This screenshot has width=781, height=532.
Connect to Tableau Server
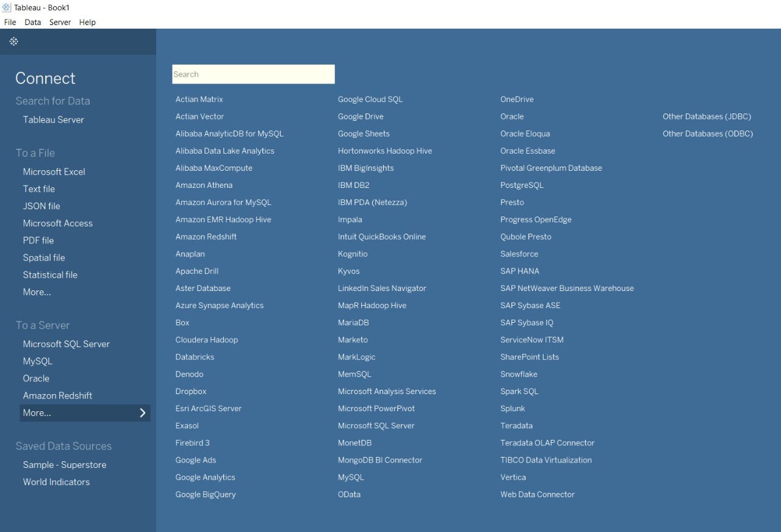point(54,120)
